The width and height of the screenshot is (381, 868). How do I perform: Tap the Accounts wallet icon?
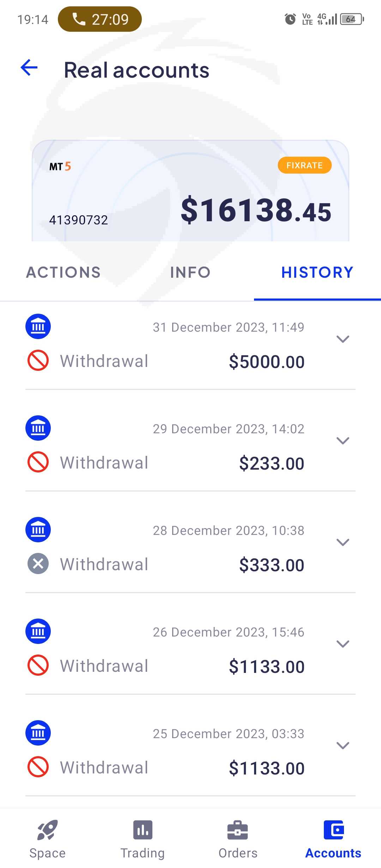point(333,830)
